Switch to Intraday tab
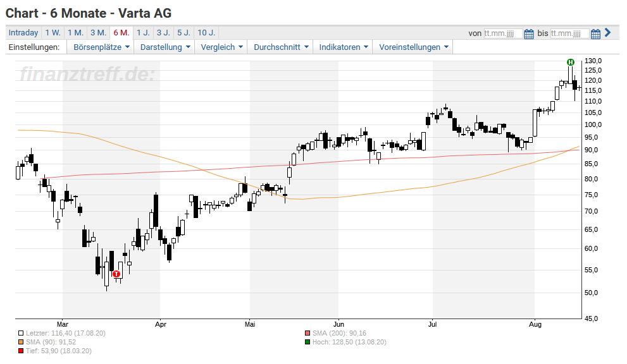627x364 pixels. [x=23, y=33]
